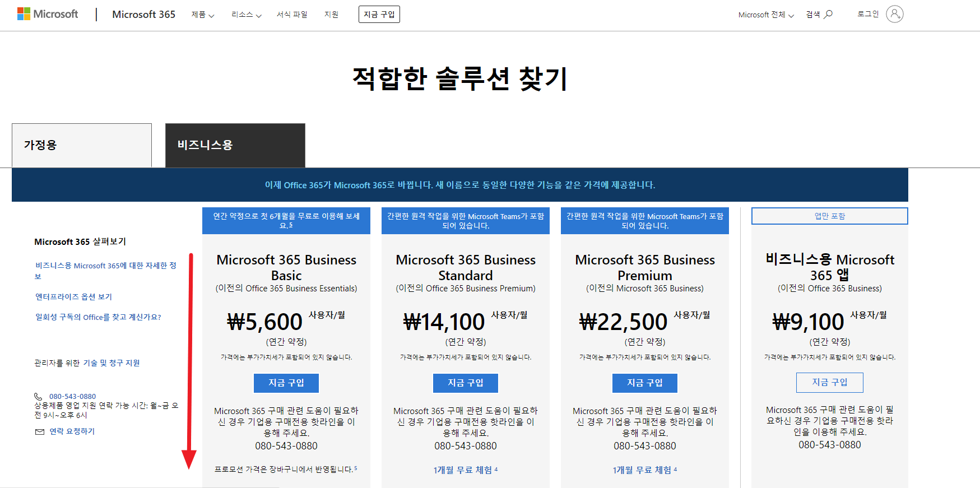The height and width of the screenshot is (488, 980).
Task: Click the envelope icon beside 연락 요청하기
Action: point(39,431)
